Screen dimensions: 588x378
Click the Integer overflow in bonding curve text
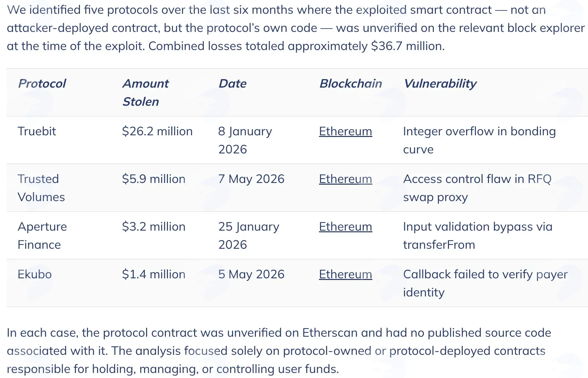click(480, 140)
